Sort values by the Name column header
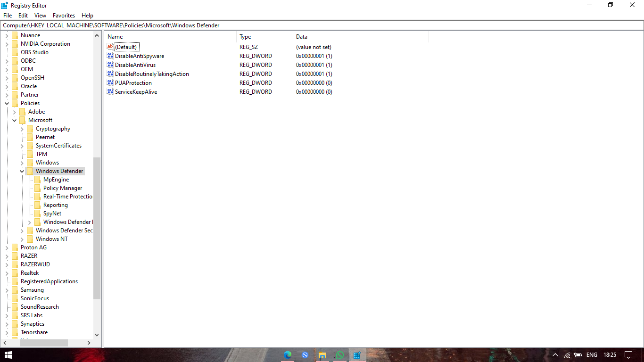The image size is (644, 362). coord(171,37)
